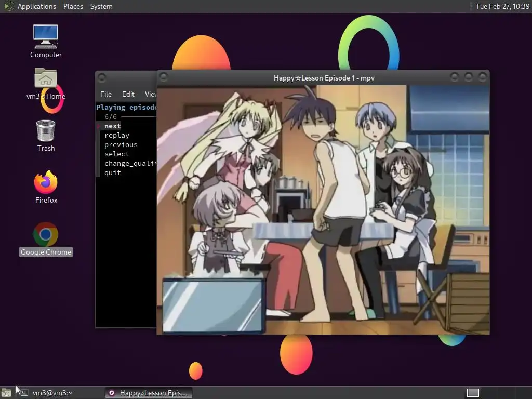Select 'next' in the terminal list
This screenshot has height=399, width=532.
pyautogui.click(x=112, y=126)
